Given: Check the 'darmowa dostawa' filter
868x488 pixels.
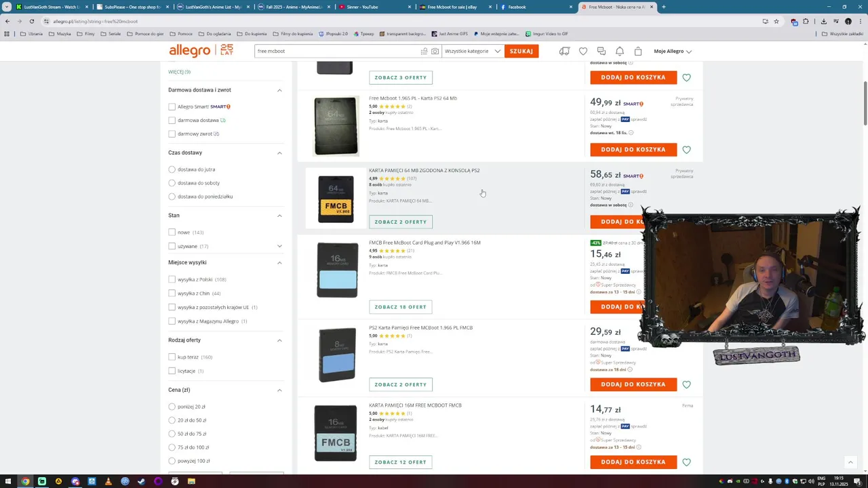Looking at the screenshot, I should pyautogui.click(x=172, y=120).
